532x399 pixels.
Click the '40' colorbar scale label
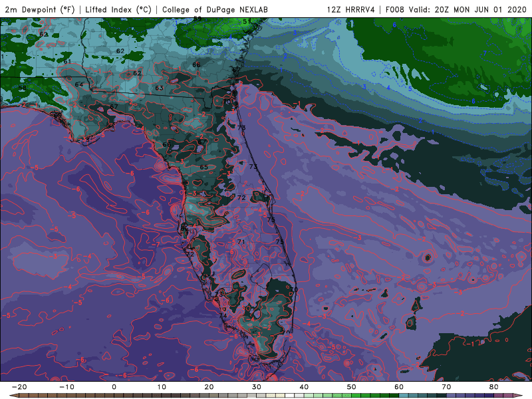(304, 387)
